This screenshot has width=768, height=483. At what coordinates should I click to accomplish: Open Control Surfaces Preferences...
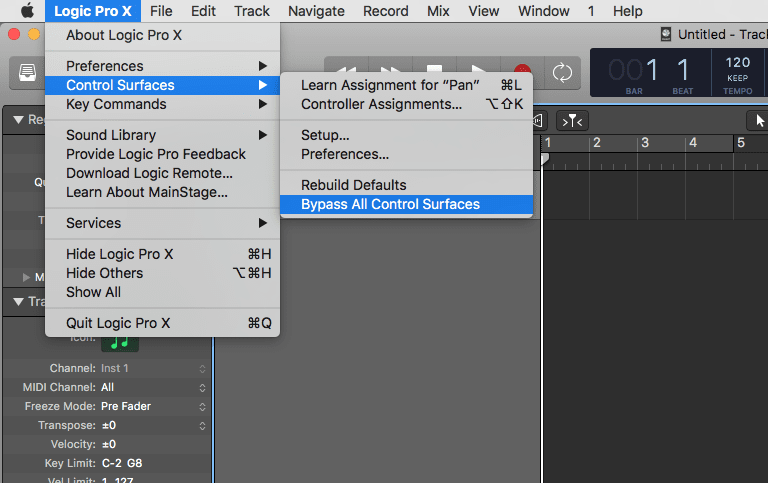(x=406, y=154)
